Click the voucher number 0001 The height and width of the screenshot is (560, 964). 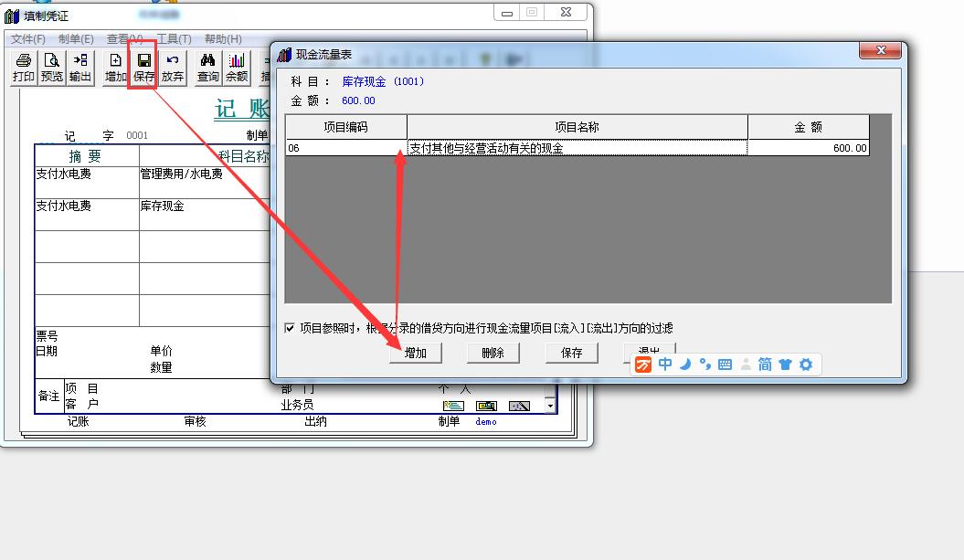[137, 136]
